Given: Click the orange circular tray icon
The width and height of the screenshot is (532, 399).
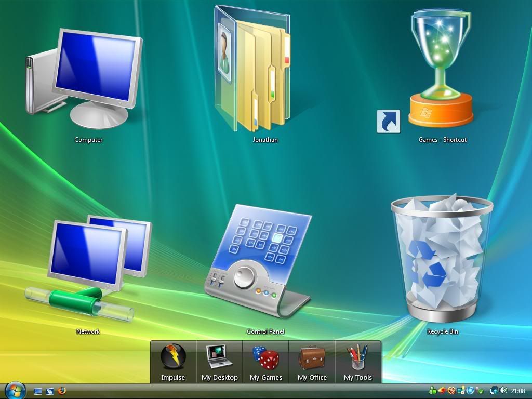Looking at the screenshot, I should click(x=451, y=390).
